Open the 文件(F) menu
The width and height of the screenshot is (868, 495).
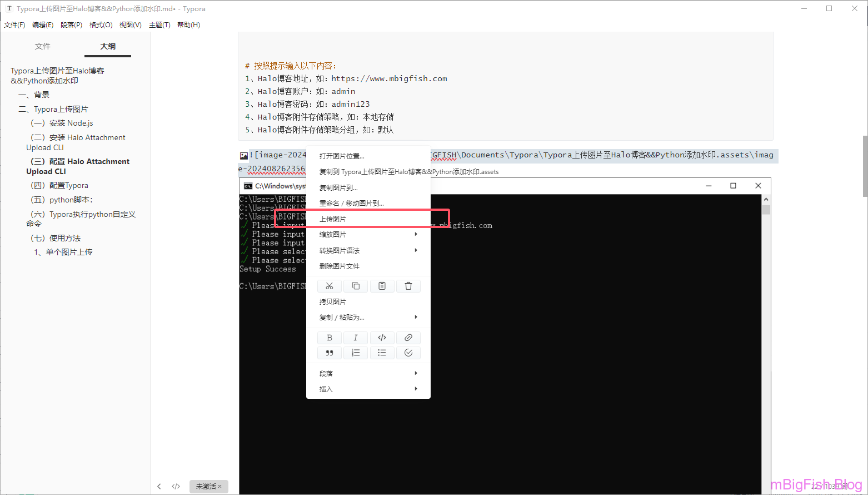pos(14,25)
